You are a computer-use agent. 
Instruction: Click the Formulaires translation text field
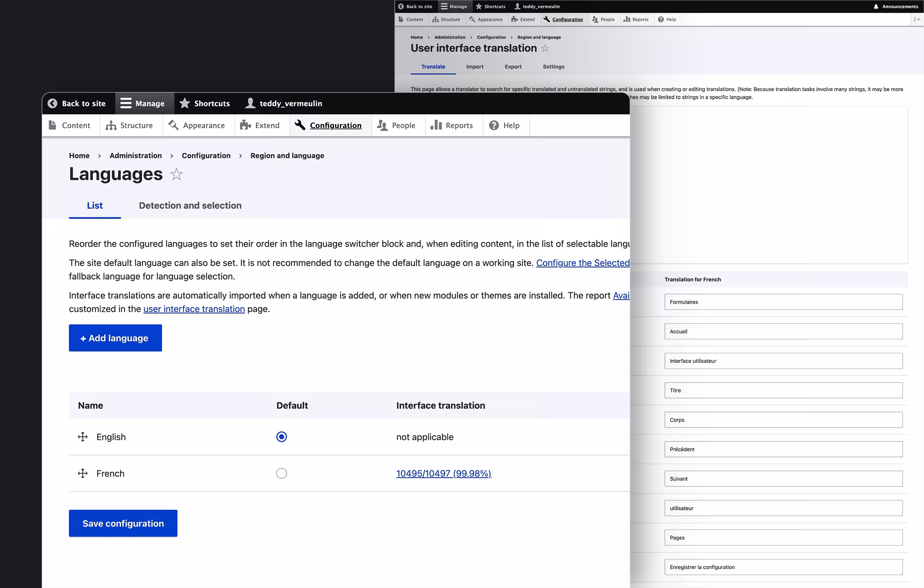pos(783,302)
